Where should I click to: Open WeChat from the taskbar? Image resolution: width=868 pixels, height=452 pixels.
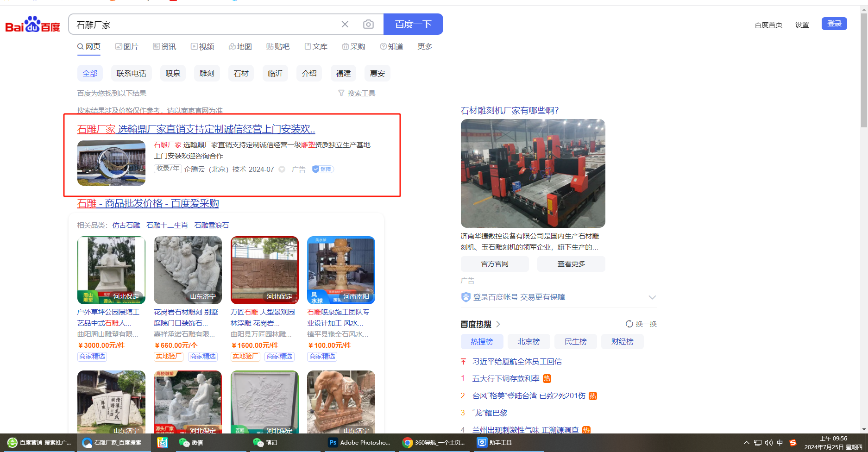(x=191, y=443)
